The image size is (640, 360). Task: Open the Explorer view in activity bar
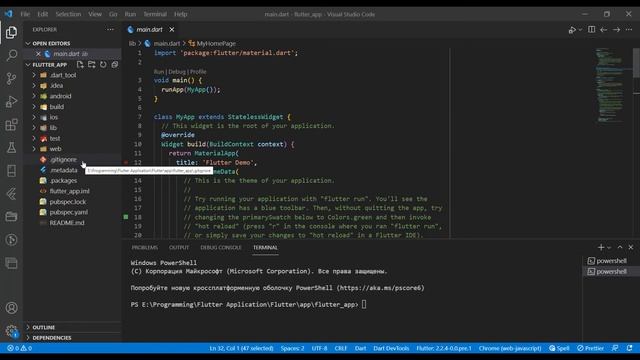(11, 32)
